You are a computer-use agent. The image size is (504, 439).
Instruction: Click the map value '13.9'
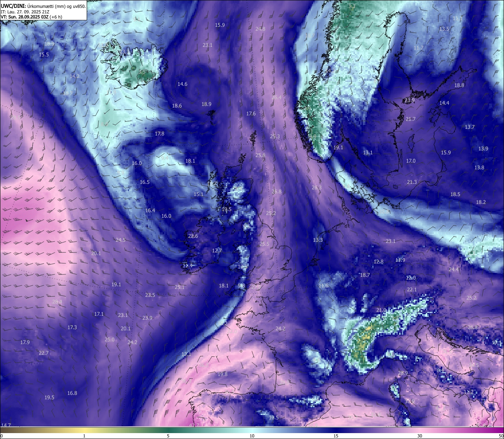[483, 149]
